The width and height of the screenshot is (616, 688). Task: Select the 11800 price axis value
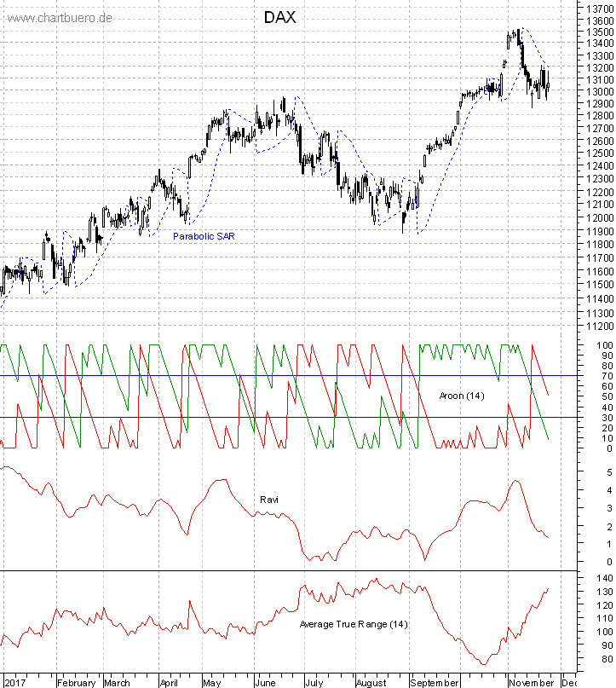[600, 245]
